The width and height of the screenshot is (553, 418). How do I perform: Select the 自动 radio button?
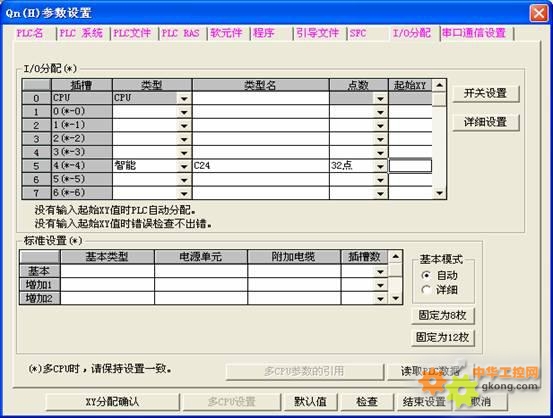tap(426, 275)
